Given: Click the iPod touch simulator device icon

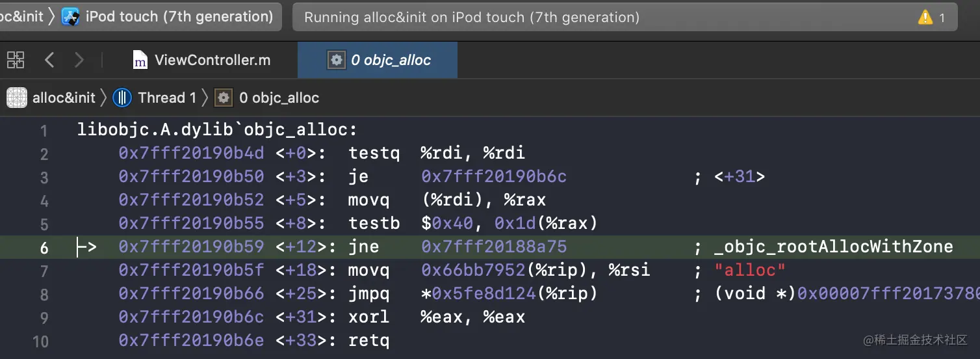Looking at the screenshot, I should point(70,17).
